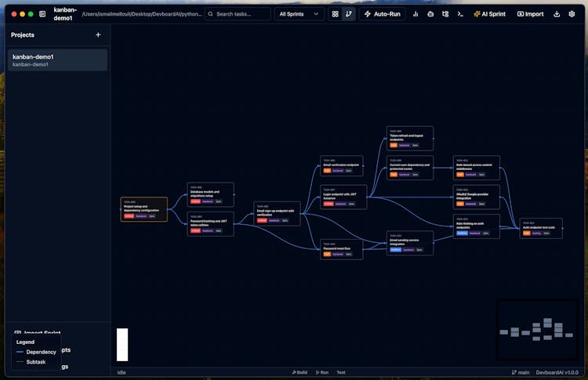The image size is (588, 380).
Task: Open the AI Sprint generator
Action: [491, 14]
